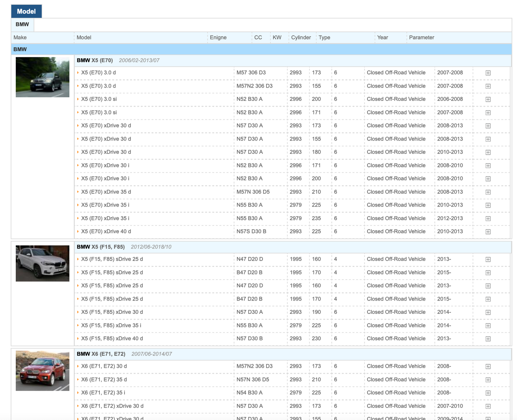
Task: Expand parameters for X5 (E70) 3.0 d M57N2 row
Action: [488, 86]
